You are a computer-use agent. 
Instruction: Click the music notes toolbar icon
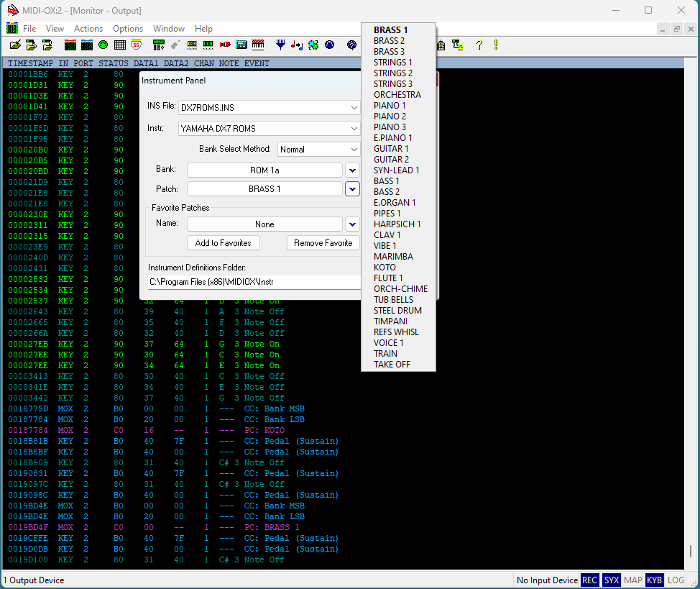(x=297, y=45)
